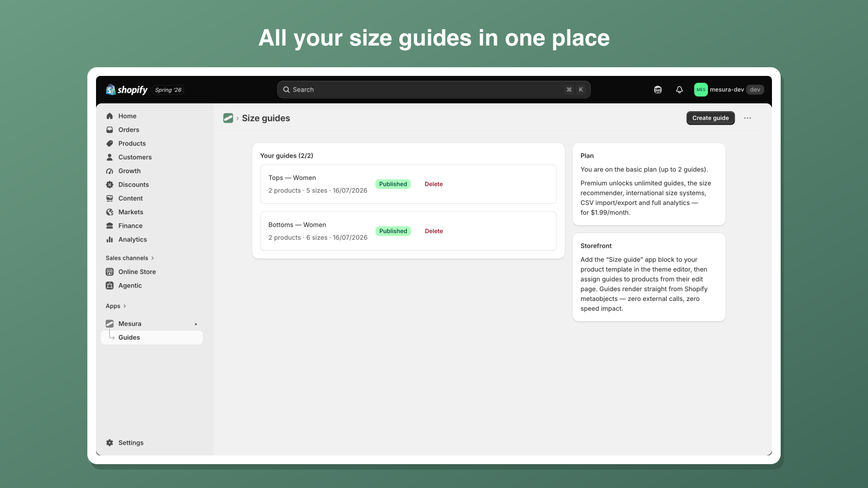Click in the Search field
868x488 pixels.
point(433,90)
